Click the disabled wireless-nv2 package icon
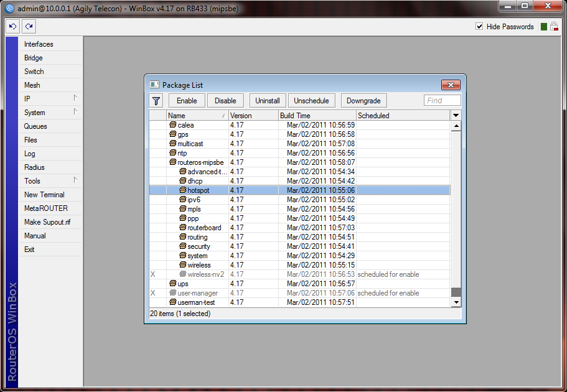567x392 pixels. click(183, 274)
